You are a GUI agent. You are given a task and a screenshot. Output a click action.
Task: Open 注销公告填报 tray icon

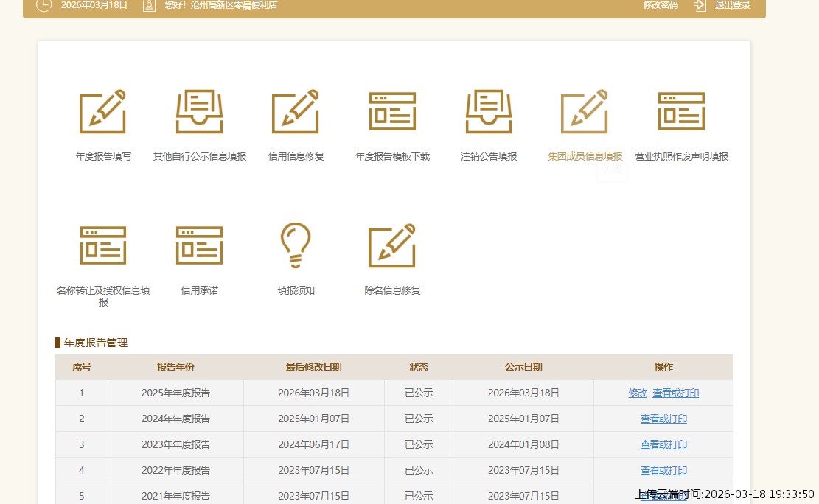tap(489, 112)
